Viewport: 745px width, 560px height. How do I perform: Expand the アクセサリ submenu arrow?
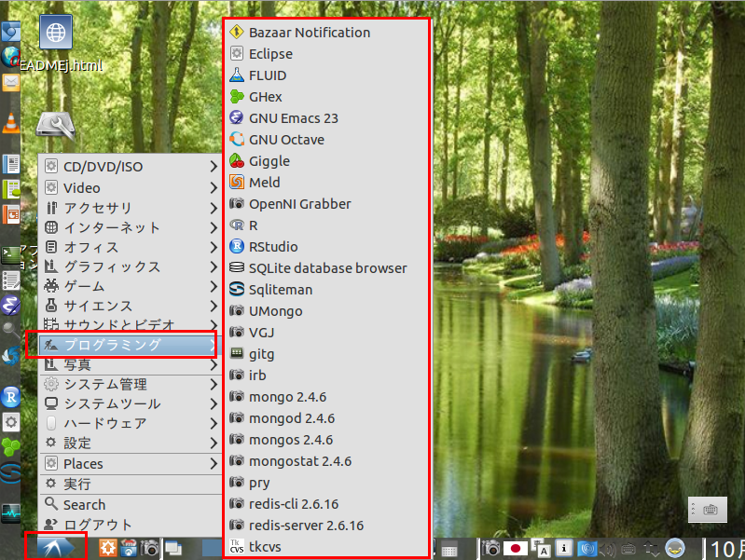pyautogui.click(x=214, y=208)
